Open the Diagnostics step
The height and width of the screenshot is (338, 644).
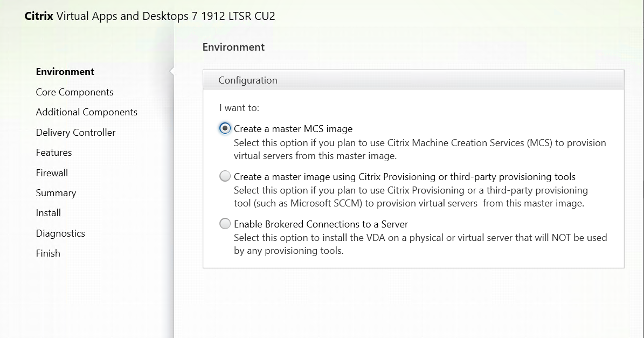[x=60, y=233]
